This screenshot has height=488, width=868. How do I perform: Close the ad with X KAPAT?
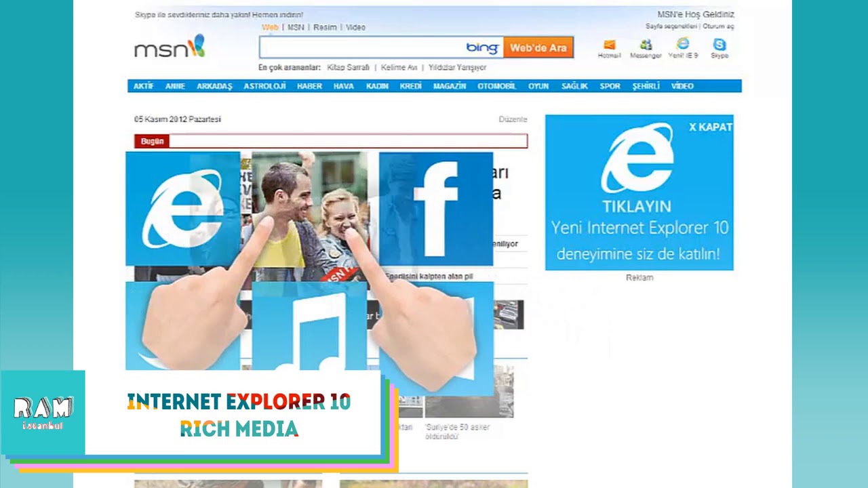[x=711, y=127]
